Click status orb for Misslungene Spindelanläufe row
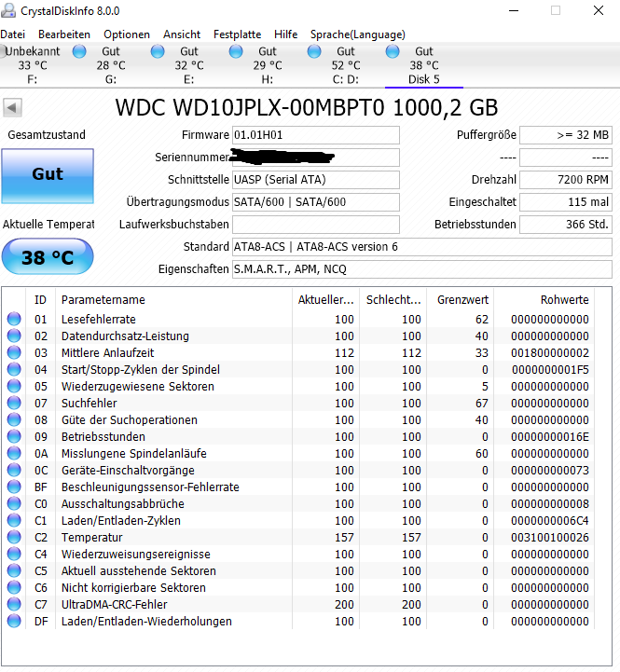The image size is (620, 672). [x=14, y=453]
